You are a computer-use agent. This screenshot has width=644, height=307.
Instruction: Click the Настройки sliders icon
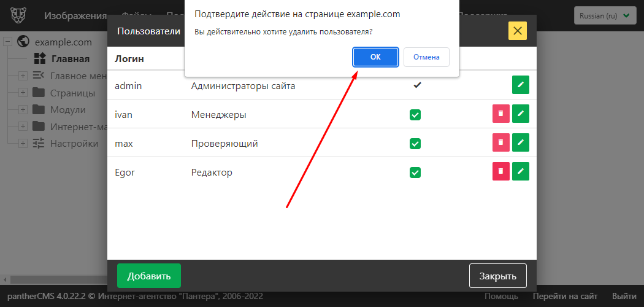tap(38, 143)
